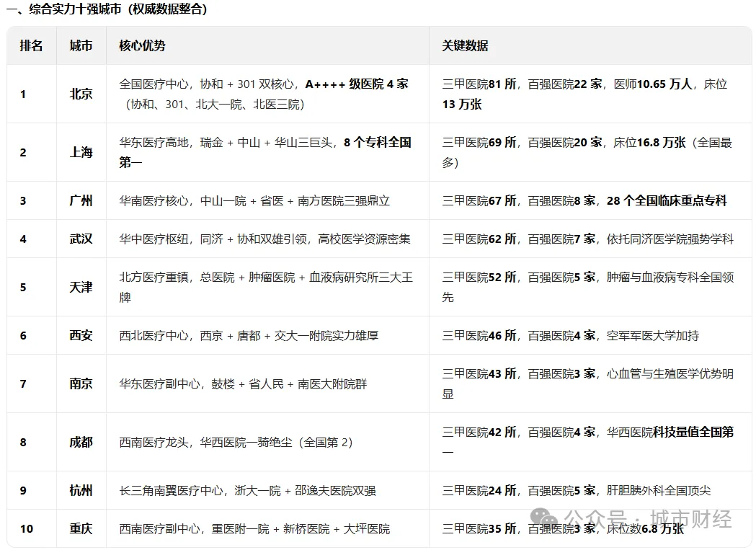
Task: Select the city cell 重庆
Action: [81, 529]
